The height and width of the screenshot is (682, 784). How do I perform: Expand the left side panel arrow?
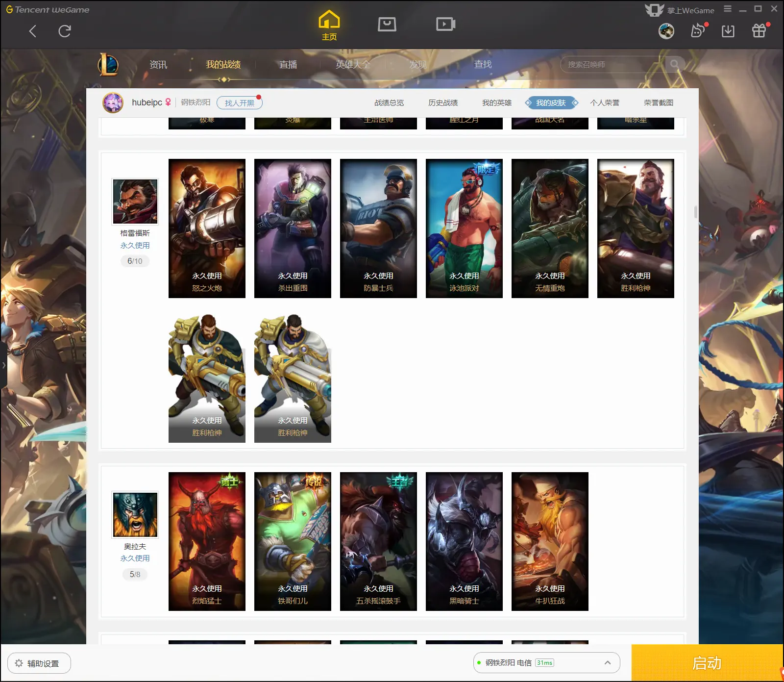(3, 365)
